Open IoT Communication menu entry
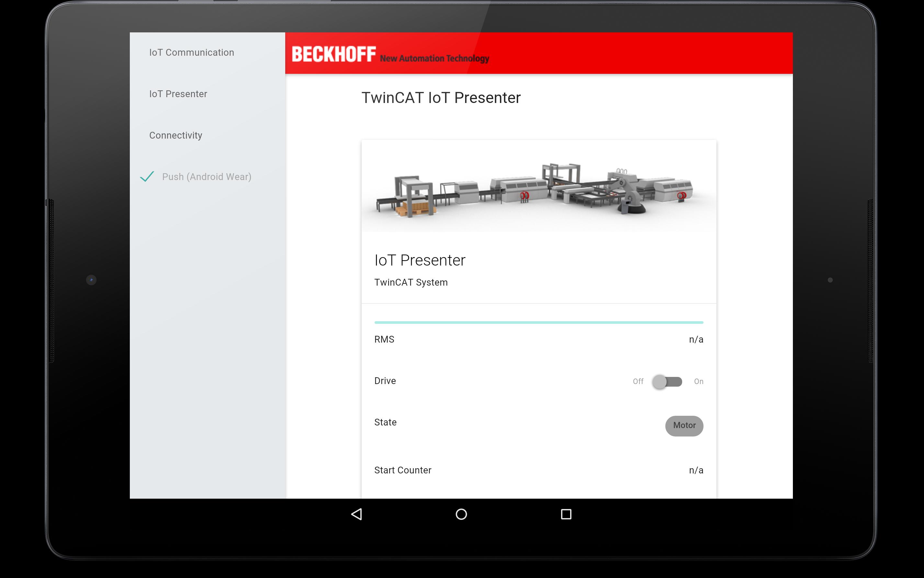The height and width of the screenshot is (578, 924). click(x=191, y=52)
